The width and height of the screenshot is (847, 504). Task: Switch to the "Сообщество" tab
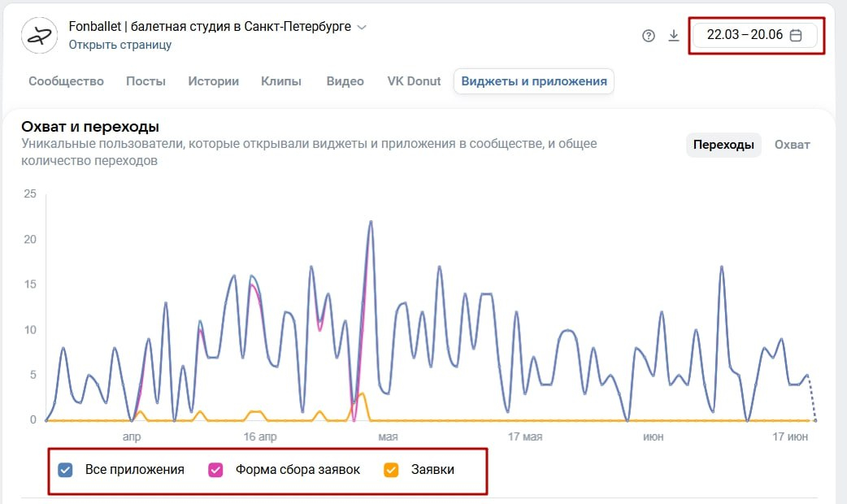(66, 81)
